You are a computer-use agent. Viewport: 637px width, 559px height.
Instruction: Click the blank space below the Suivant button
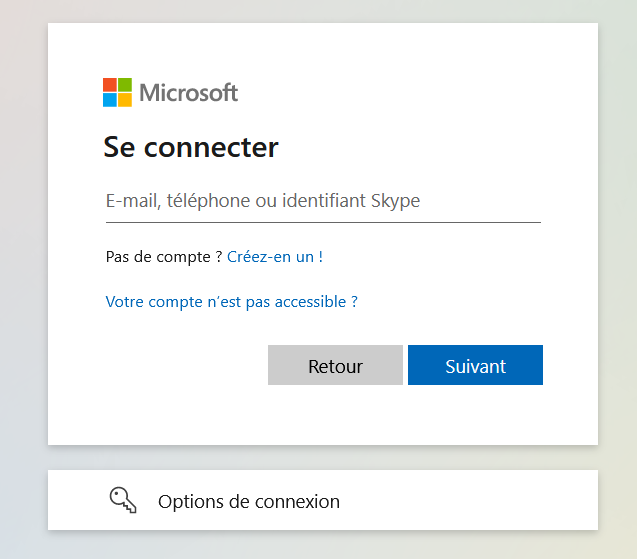pyautogui.click(x=475, y=415)
